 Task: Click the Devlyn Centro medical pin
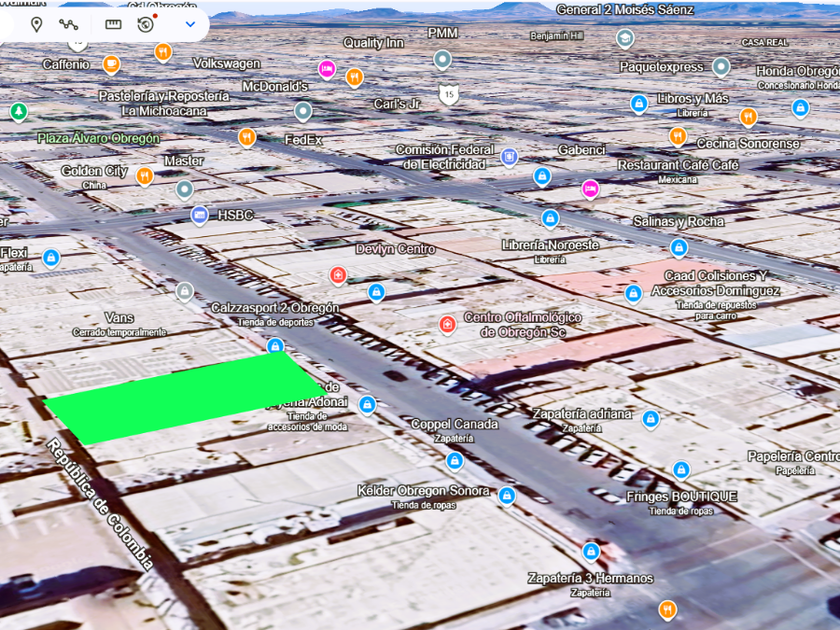(x=338, y=275)
